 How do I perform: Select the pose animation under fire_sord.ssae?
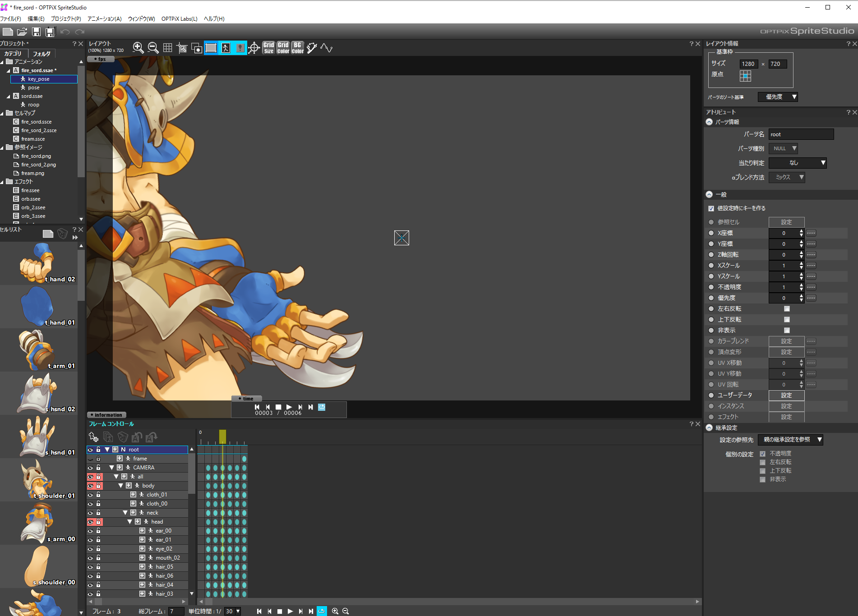click(x=34, y=88)
